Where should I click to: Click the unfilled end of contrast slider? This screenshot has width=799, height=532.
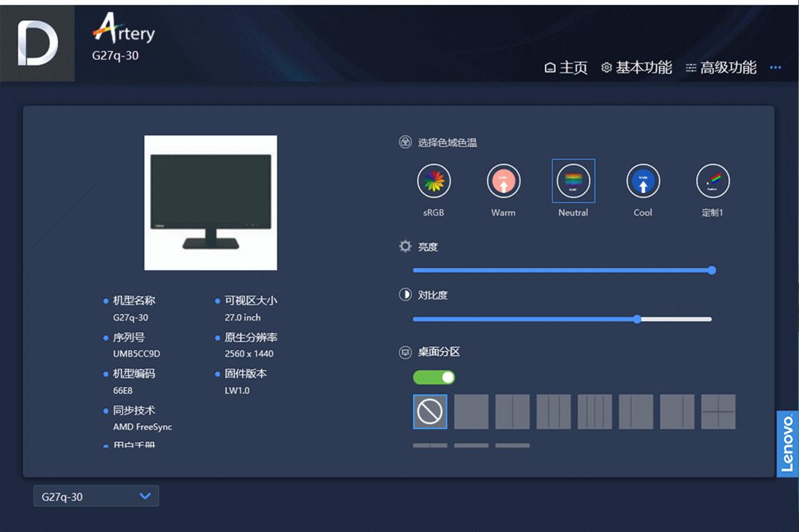coord(676,319)
